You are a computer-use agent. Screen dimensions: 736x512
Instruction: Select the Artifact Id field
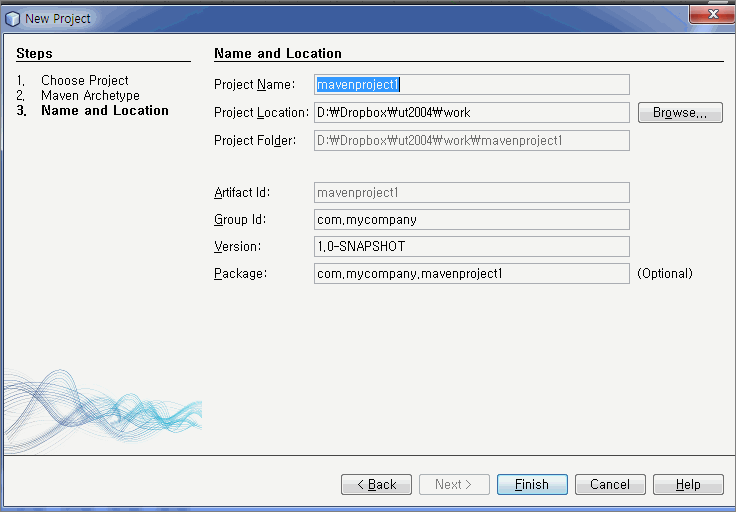472,192
